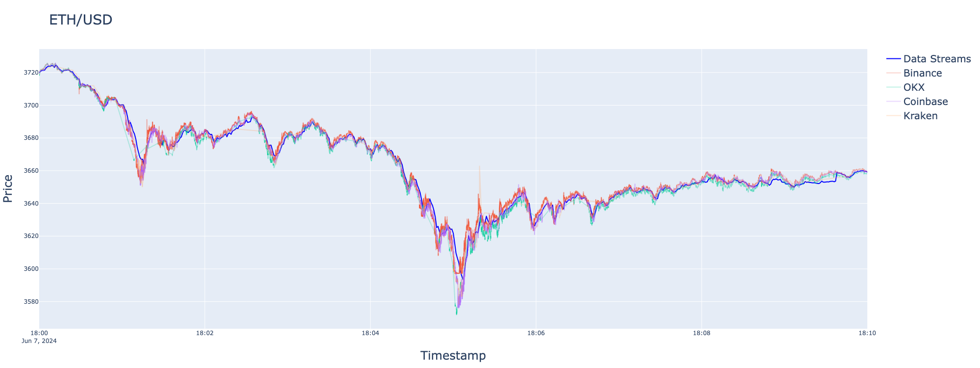Click the 18:04 x-axis tick label
This screenshot has width=980, height=368.
pyautogui.click(x=370, y=333)
